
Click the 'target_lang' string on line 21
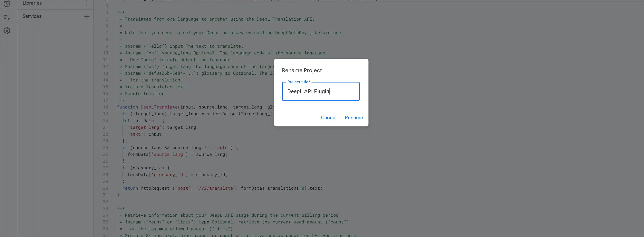pyautogui.click(x=145, y=127)
